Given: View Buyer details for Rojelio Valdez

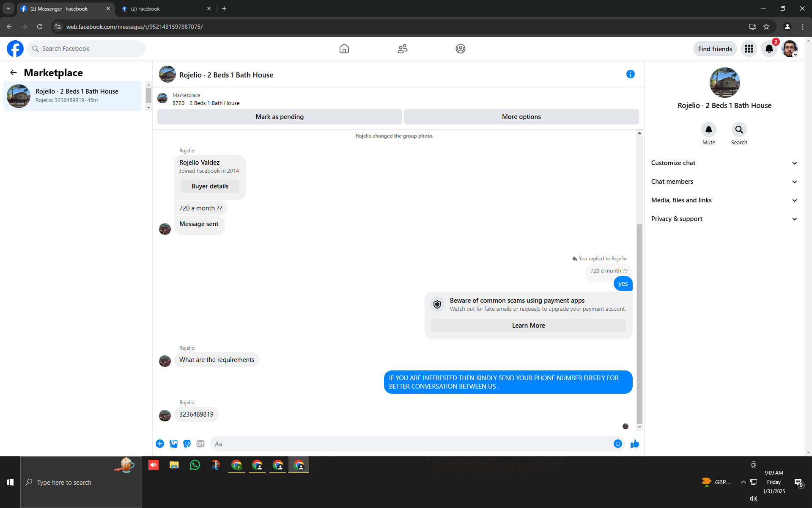Looking at the screenshot, I should coord(210,186).
